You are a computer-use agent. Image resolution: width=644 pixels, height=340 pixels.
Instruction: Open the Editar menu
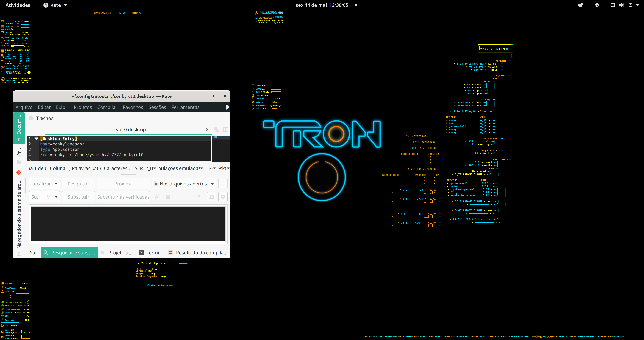point(44,107)
